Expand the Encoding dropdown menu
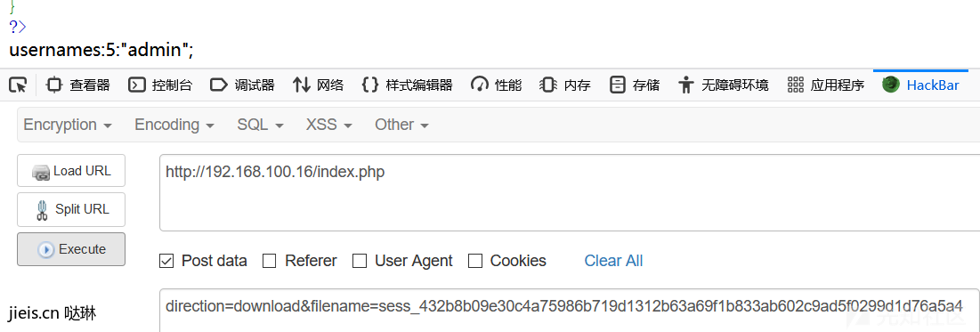 tap(174, 125)
